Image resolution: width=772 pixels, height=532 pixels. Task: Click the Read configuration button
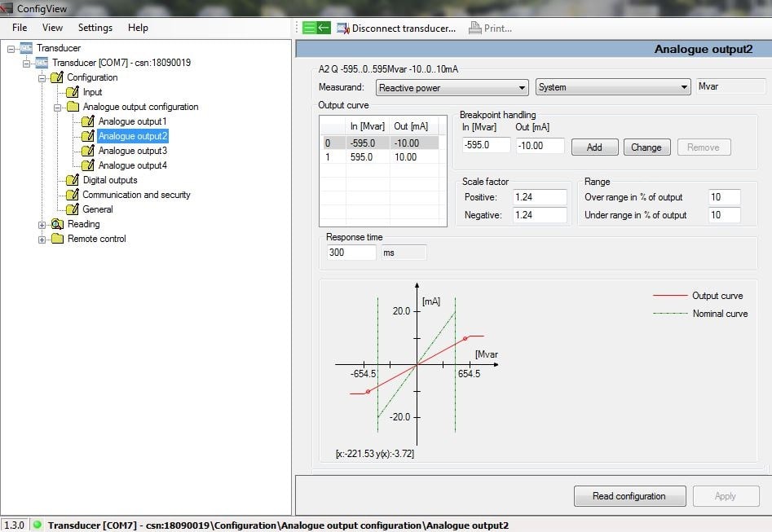[x=629, y=496]
